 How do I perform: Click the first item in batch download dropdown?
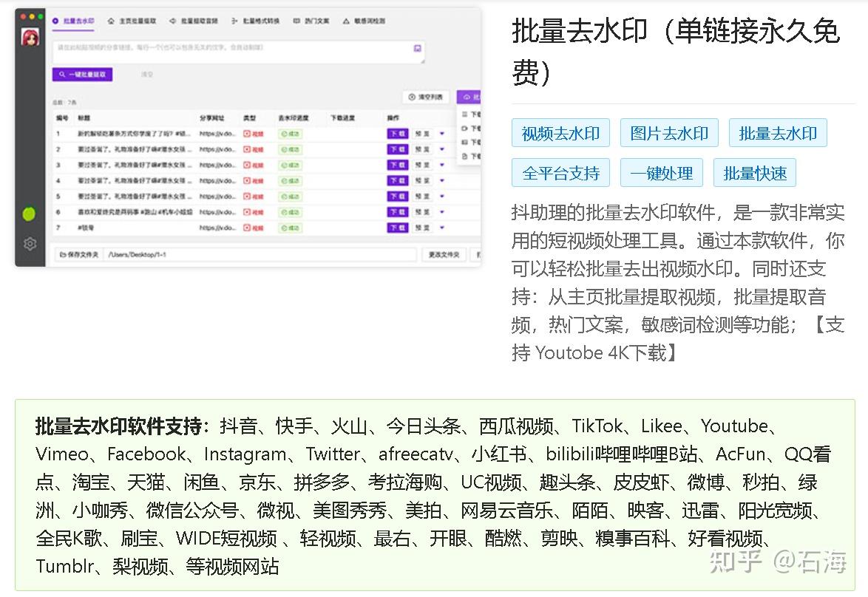[x=471, y=115]
